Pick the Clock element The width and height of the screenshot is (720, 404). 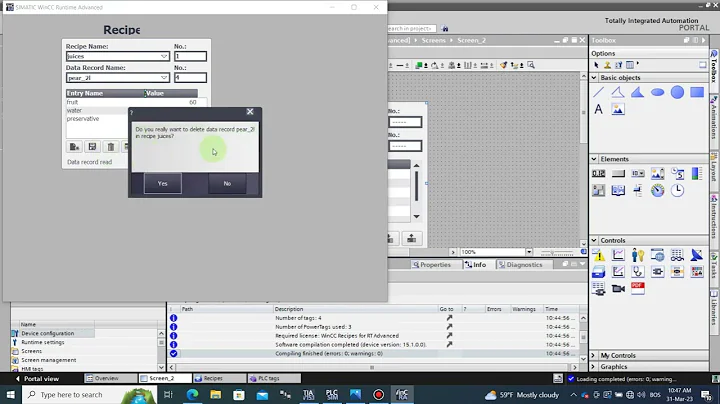pos(677,191)
